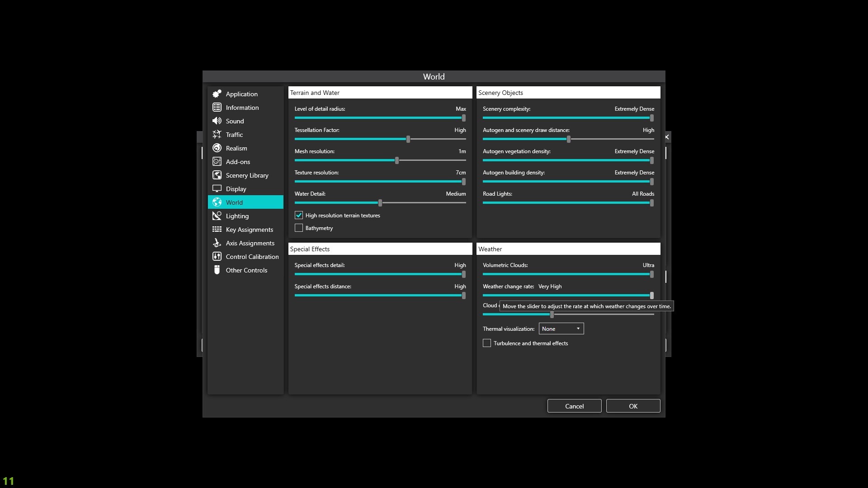
Task: Open the Key Assignments settings page
Action: click(249, 230)
